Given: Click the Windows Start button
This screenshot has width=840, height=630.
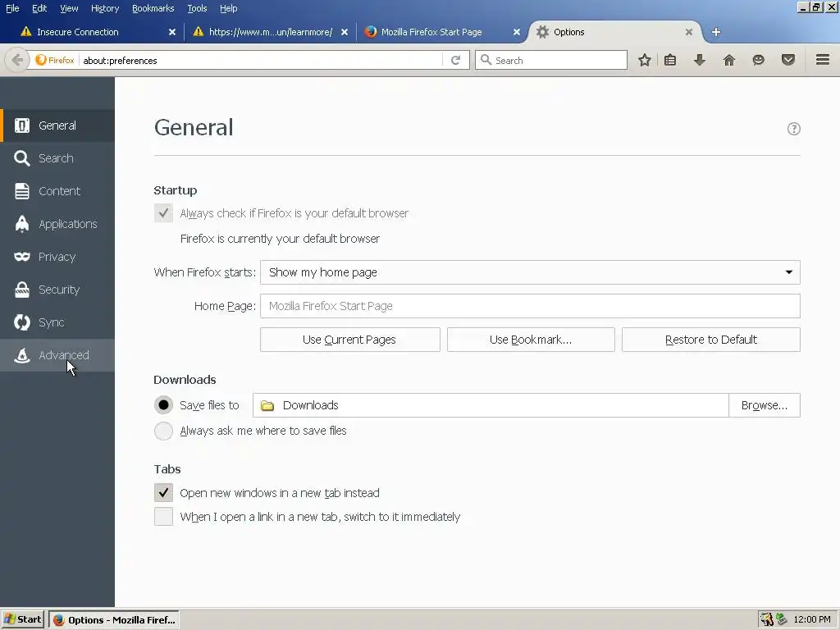Looking at the screenshot, I should pos(22,619).
